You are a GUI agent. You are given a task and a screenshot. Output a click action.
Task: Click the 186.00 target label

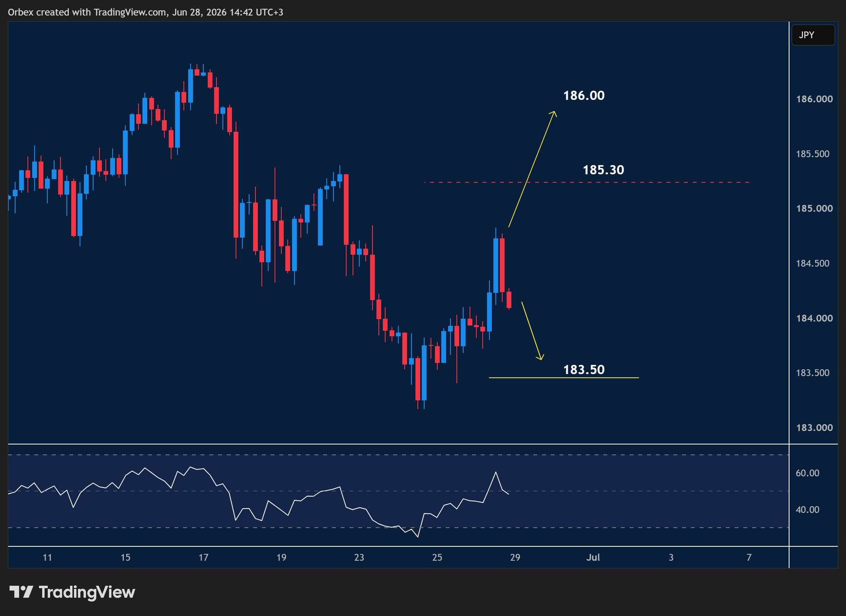(x=584, y=96)
